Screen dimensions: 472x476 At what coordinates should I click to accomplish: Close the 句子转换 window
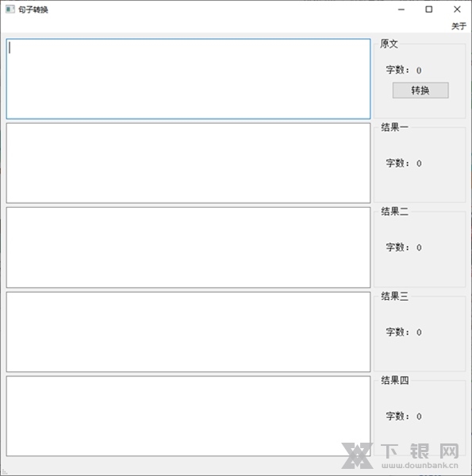[x=457, y=10]
